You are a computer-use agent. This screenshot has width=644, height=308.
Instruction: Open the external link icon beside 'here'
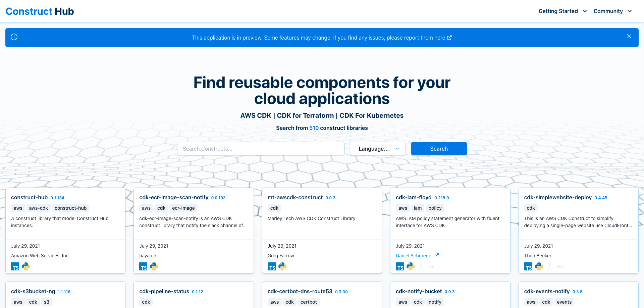(x=449, y=38)
